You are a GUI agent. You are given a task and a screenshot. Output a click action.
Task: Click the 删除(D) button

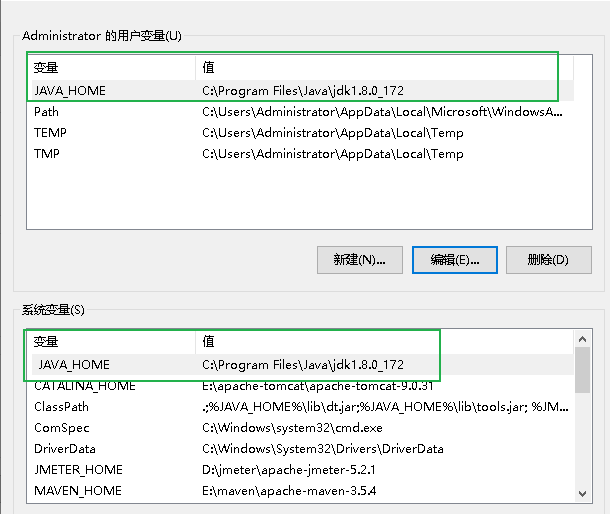(549, 260)
